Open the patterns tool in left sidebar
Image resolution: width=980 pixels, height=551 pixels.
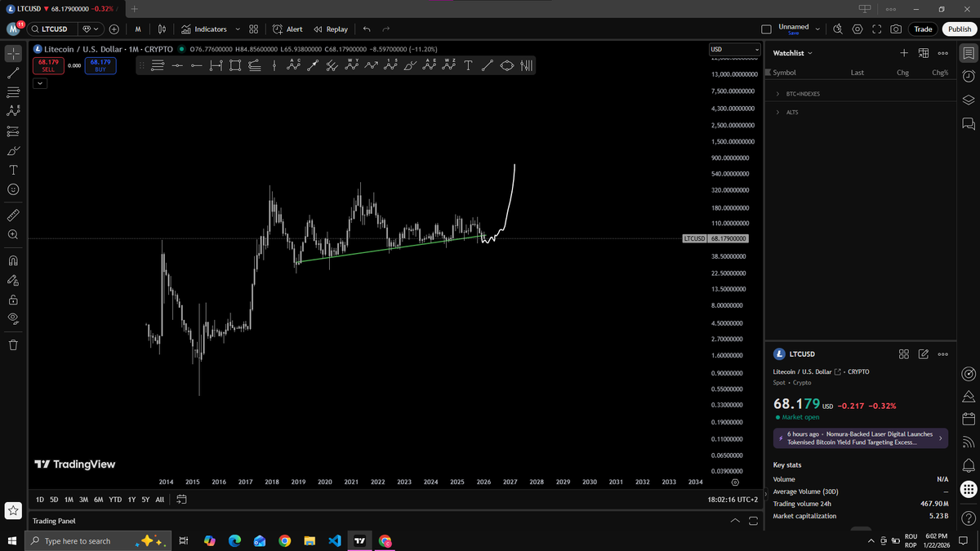[13, 111]
